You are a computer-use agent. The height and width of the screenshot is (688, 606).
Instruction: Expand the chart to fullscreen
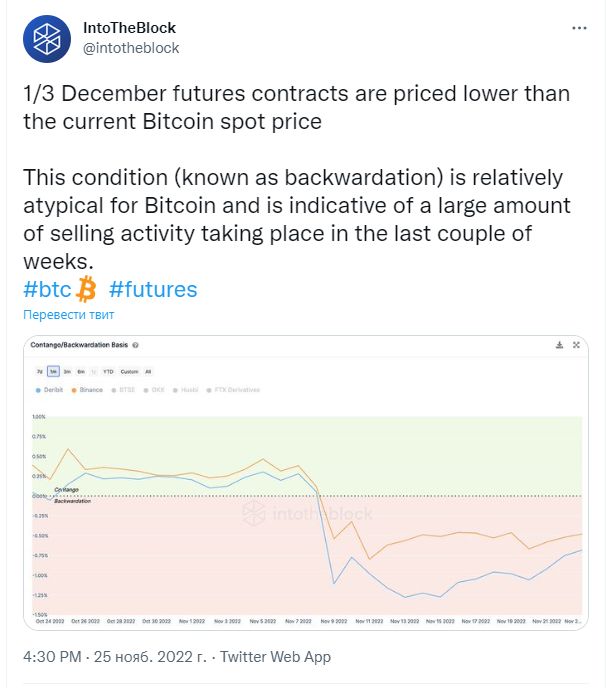[576, 345]
